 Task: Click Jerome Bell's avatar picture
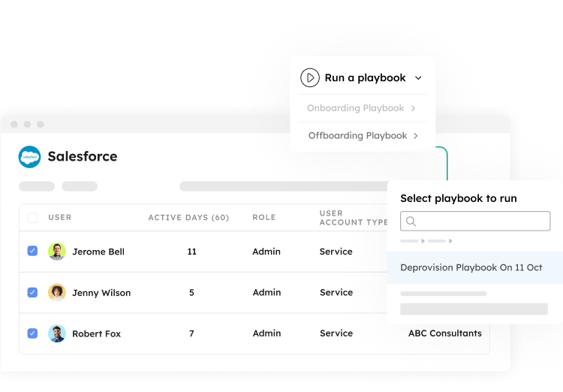57,252
